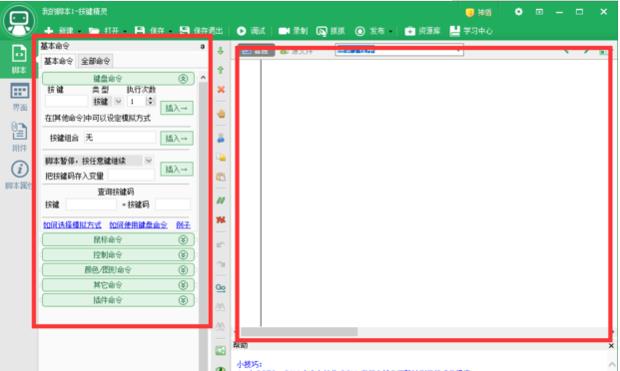Click the shield icon in title bar
The width and height of the screenshot is (620, 371).
coord(470,13)
